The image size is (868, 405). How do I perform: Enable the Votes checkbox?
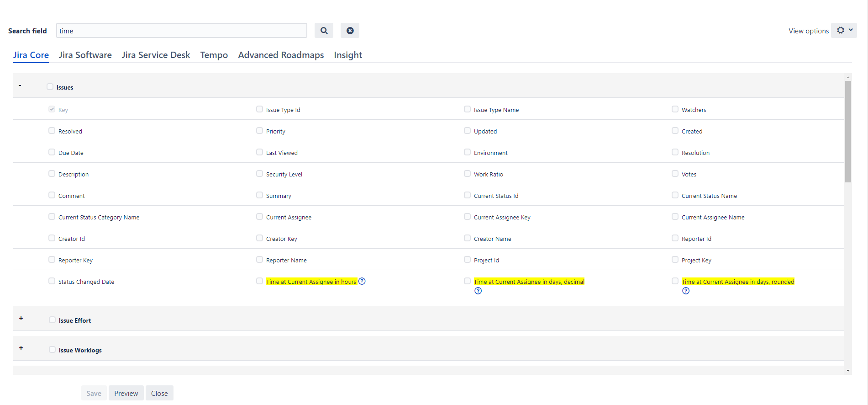click(x=675, y=173)
